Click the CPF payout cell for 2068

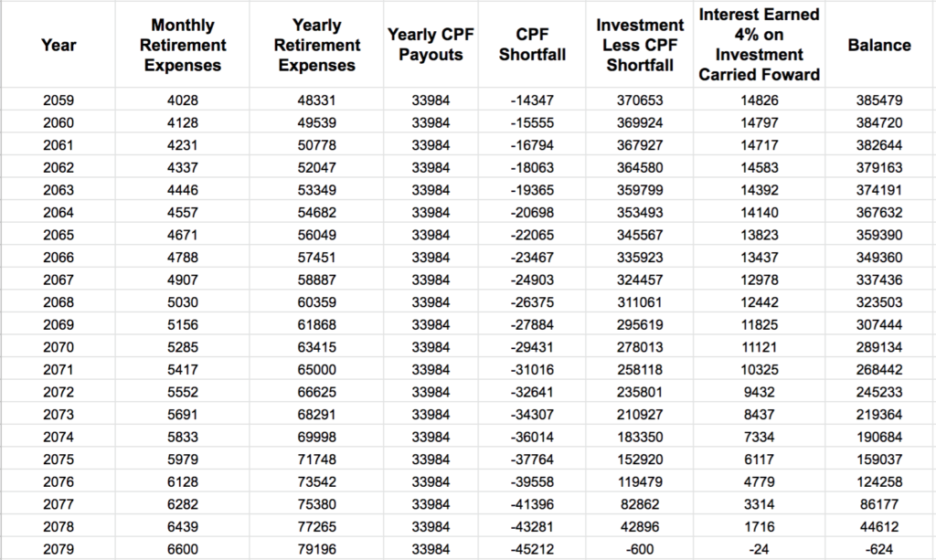pos(431,302)
